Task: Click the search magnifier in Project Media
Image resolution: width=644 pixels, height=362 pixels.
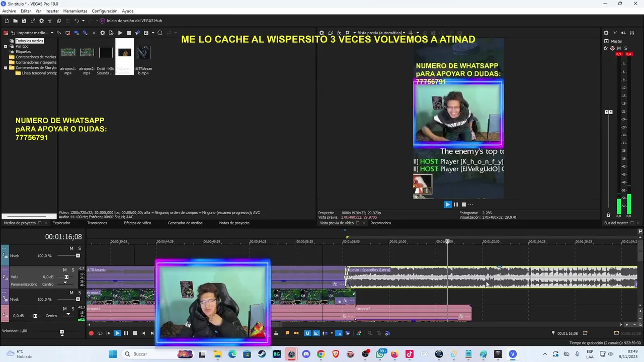Action: 160,33
